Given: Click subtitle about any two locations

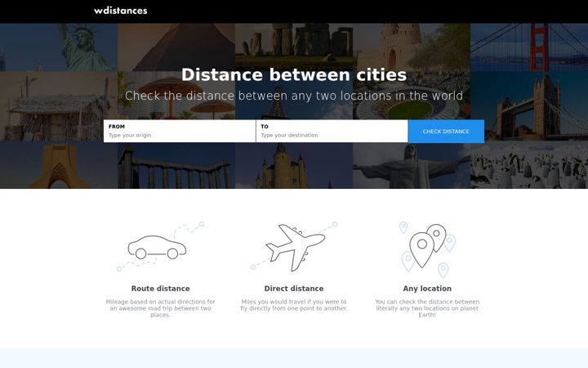Looking at the screenshot, I should coord(294,96).
